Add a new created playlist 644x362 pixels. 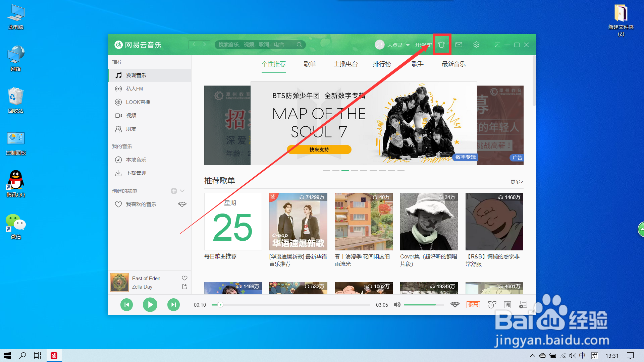(174, 191)
